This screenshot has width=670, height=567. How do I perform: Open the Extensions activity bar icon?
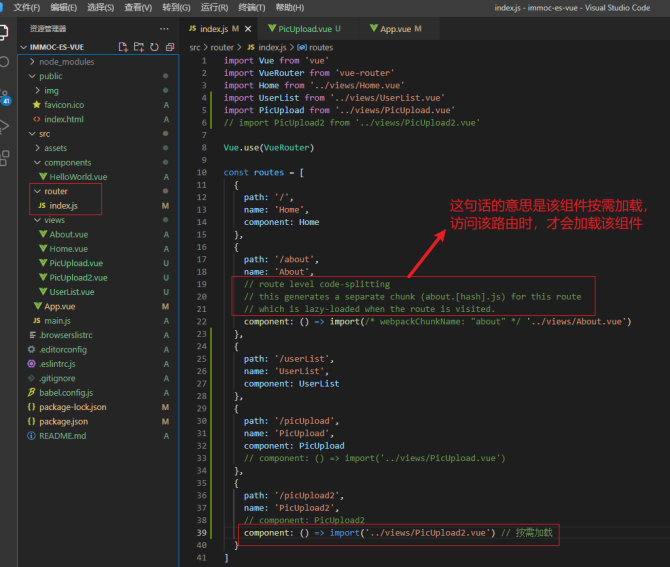(x=4, y=158)
